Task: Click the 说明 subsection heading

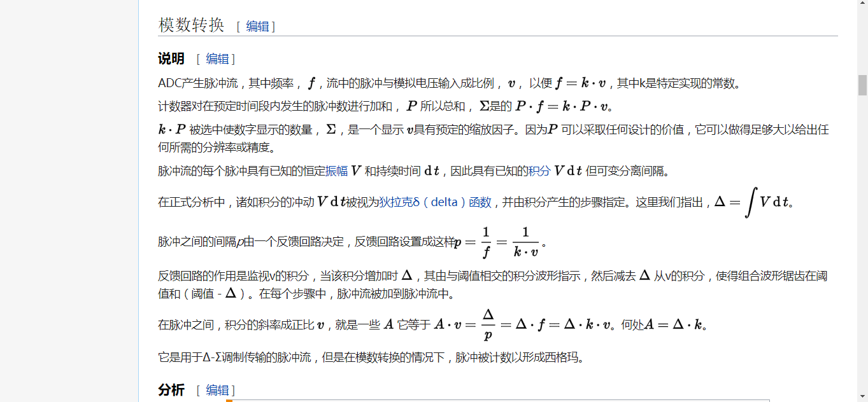Action: [x=171, y=59]
